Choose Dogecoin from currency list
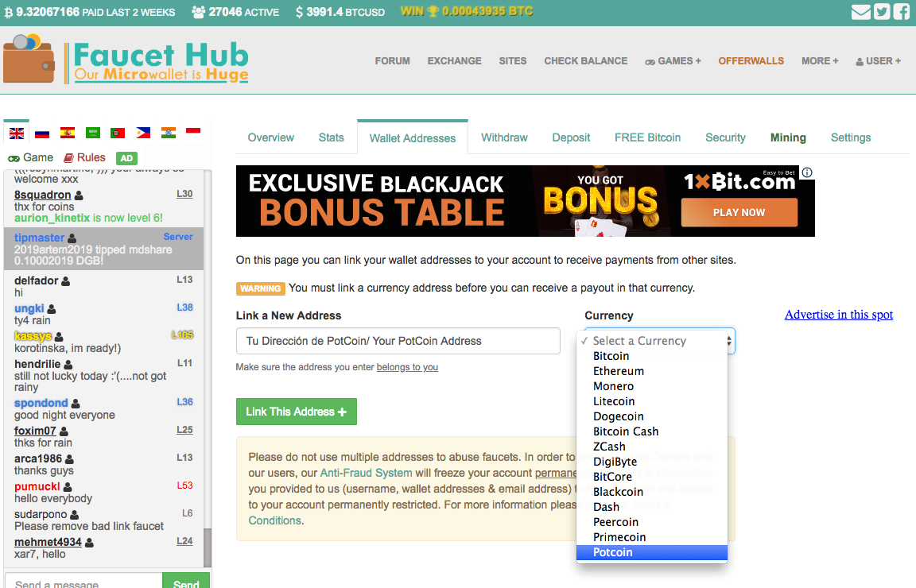 (x=652, y=417)
